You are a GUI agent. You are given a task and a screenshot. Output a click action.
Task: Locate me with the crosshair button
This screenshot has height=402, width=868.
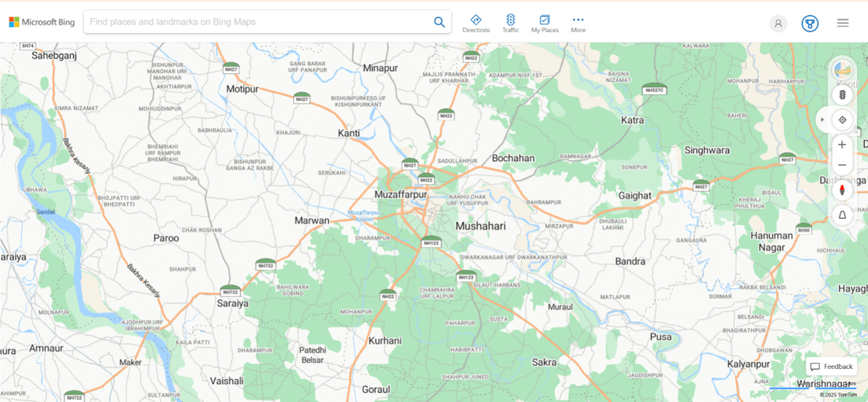click(843, 120)
